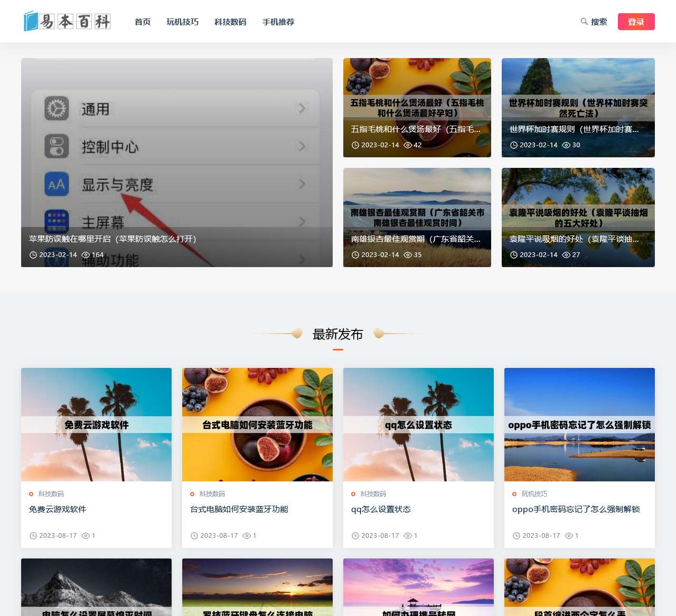
Task: Click the clock icon under 免费云游戏软件
Action: coord(33,536)
